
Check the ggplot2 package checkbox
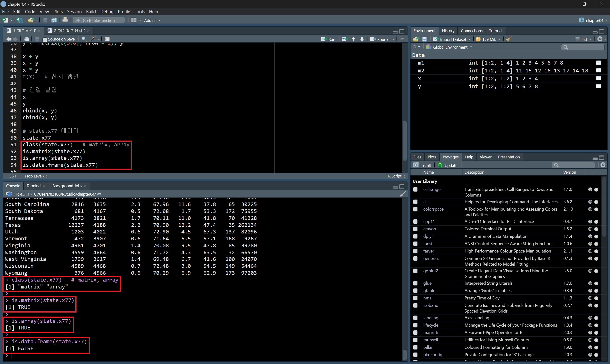(x=415, y=271)
